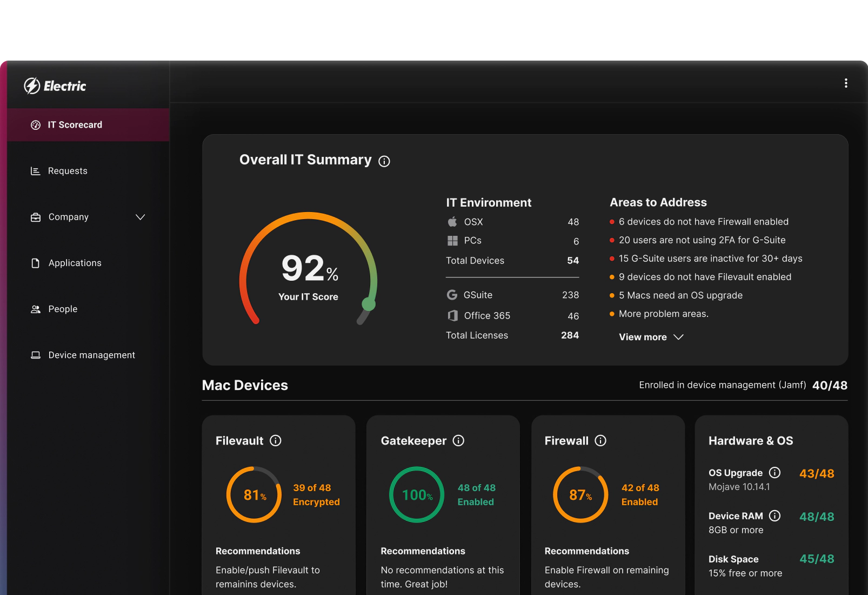Click the GSuite icon
The image size is (868, 595).
point(452,295)
